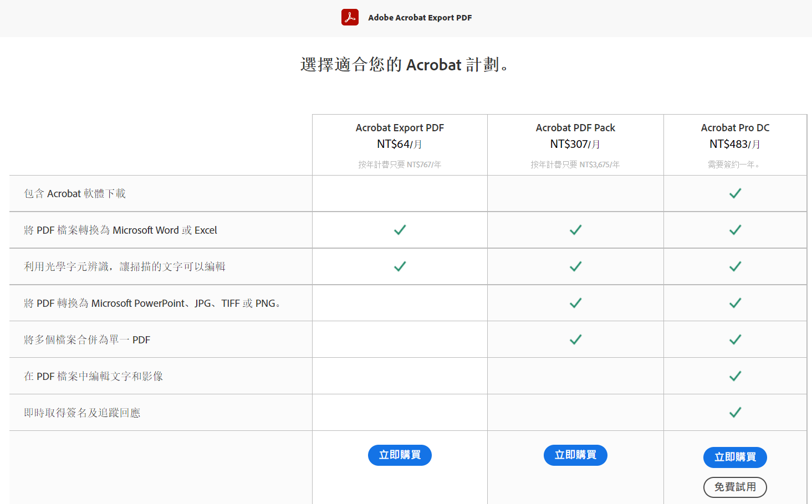Click the 需要簽約一年 note
Screen dimensions: 812x504
click(x=734, y=164)
